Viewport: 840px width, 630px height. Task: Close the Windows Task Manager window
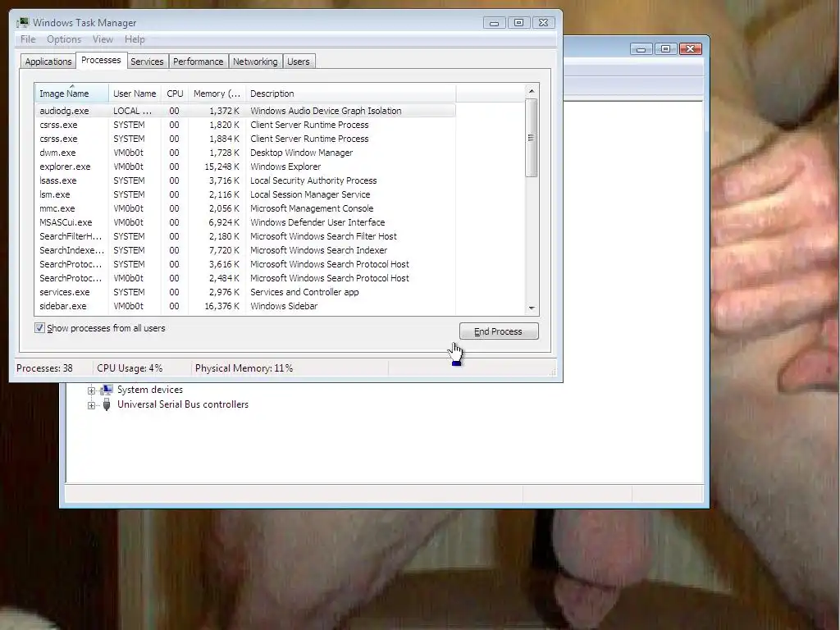pyautogui.click(x=543, y=22)
